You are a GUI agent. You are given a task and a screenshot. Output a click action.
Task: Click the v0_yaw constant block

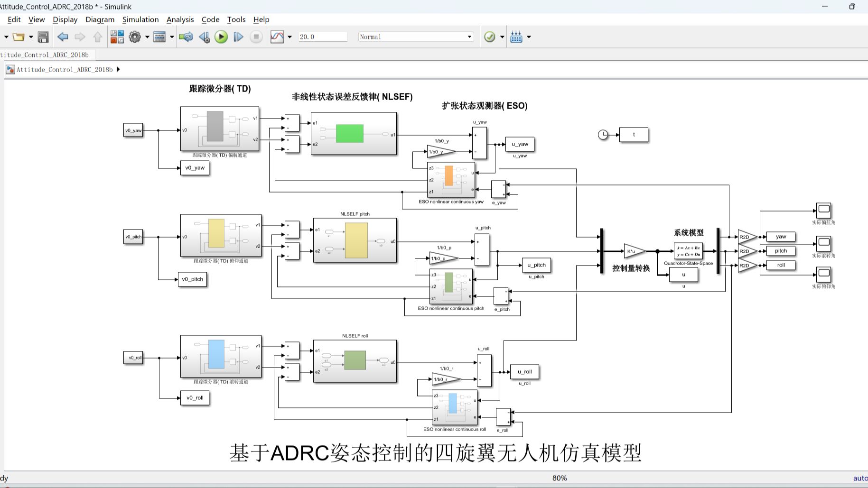click(x=133, y=130)
